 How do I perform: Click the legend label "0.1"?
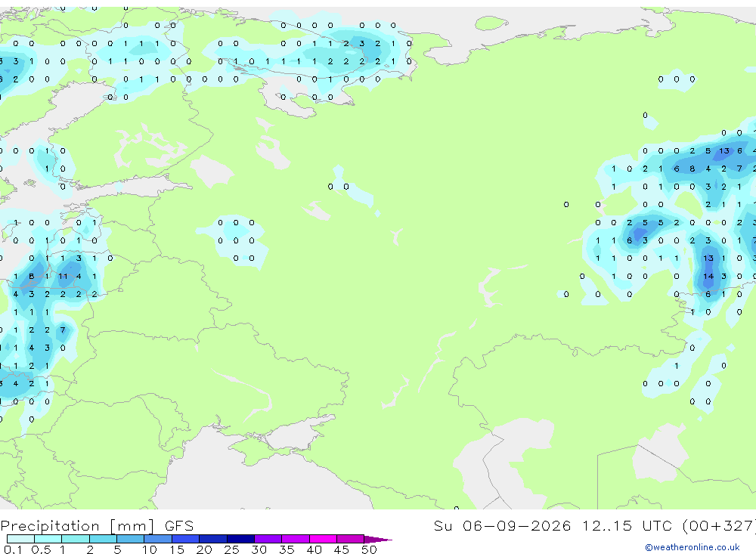(13, 549)
